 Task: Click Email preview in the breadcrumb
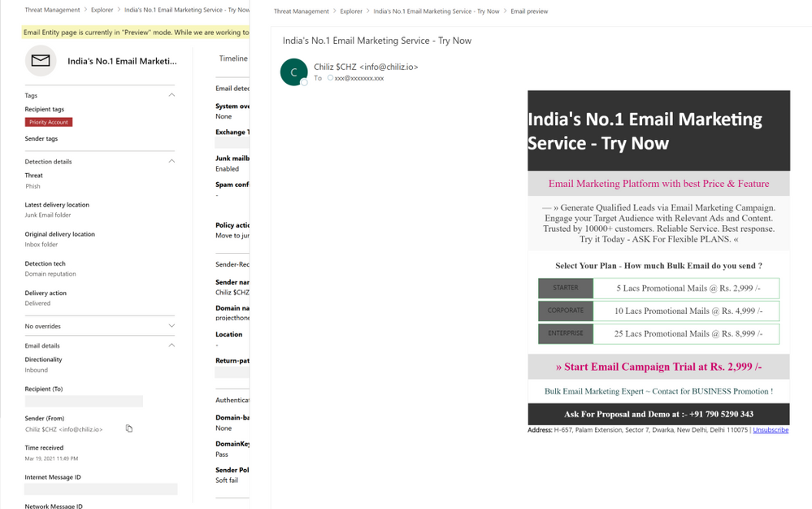[529, 11]
